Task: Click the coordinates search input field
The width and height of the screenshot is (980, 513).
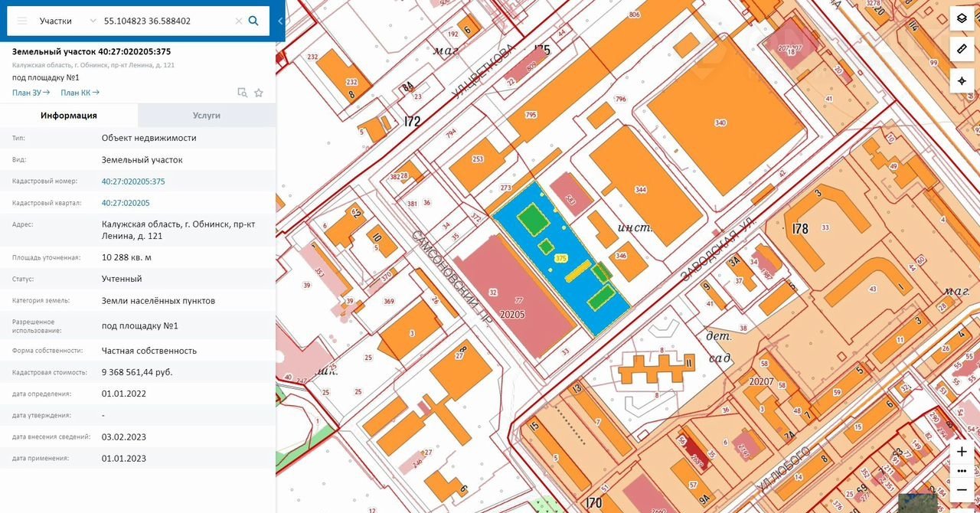Action: tap(165, 21)
